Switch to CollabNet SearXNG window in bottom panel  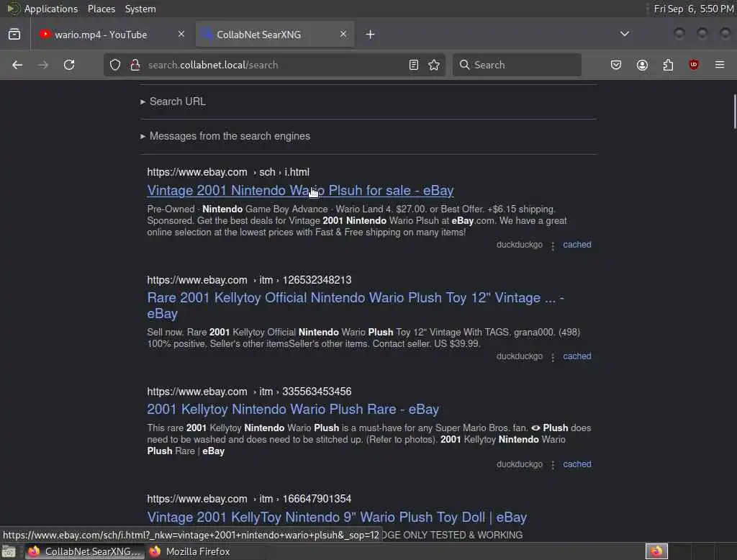pos(84,551)
